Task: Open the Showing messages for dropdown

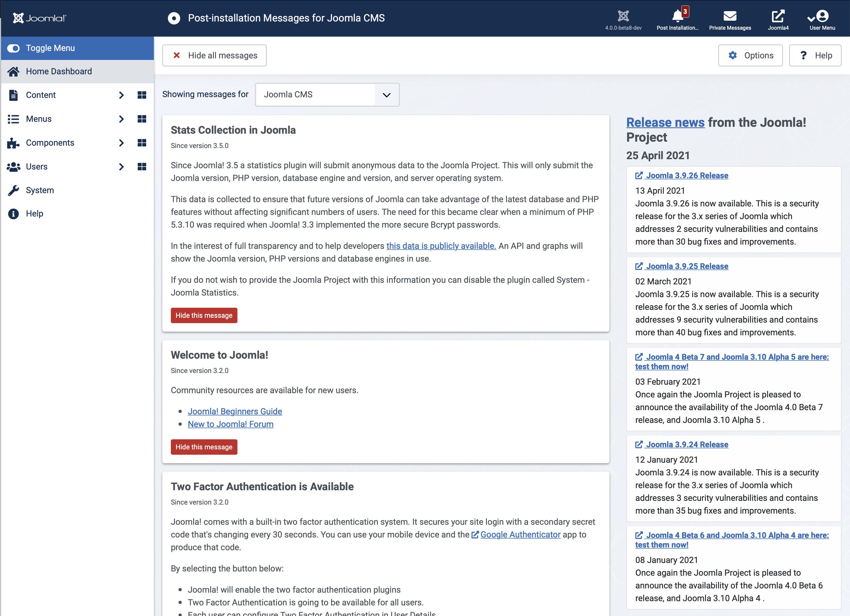Action: [327, 94]
